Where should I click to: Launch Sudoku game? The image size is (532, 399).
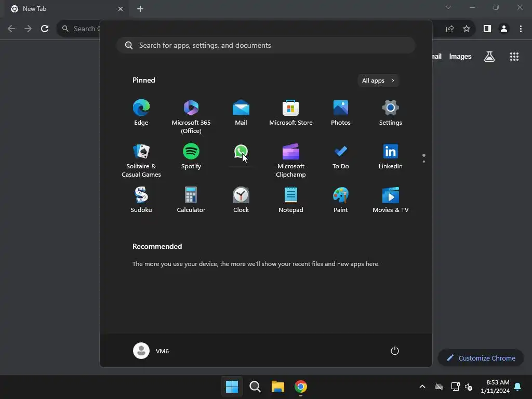(141, 200)
